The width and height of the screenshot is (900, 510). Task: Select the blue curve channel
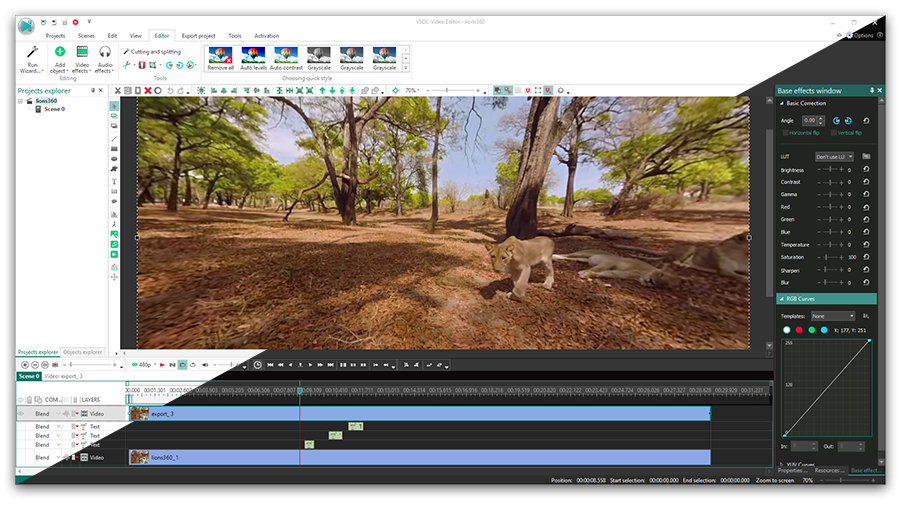tap(824, 330)
